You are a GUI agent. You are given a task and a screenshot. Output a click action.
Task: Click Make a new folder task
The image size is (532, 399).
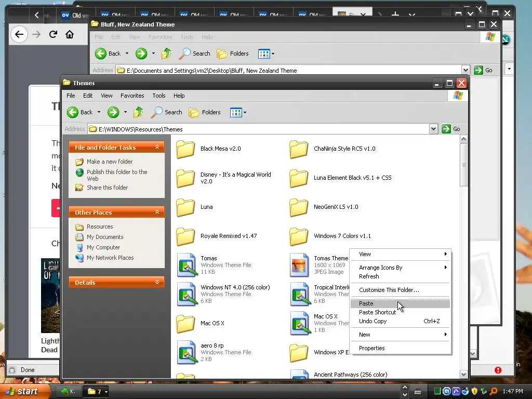click(x=109, y=162)
